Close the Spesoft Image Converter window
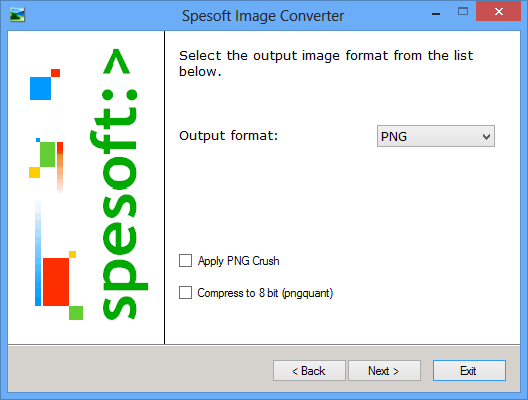This screenshot has height=400, width=528. (x=498, y=11)
